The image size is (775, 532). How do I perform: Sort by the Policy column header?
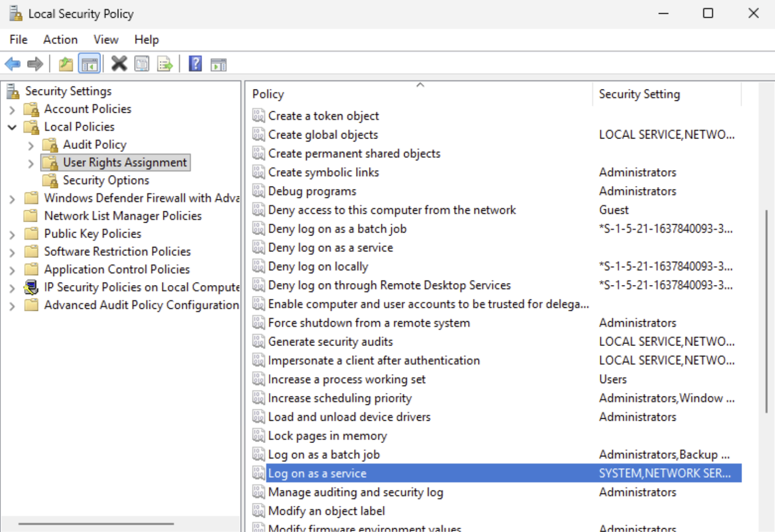point(419,94)
